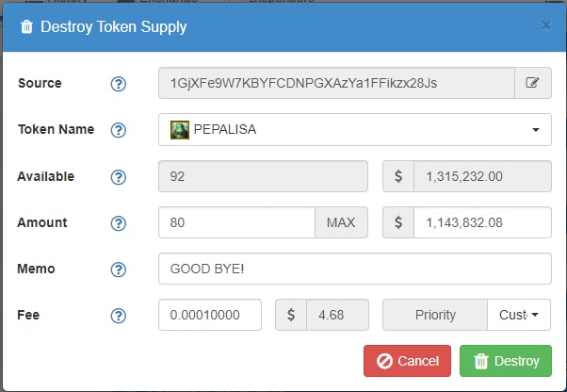Open the Custom fee priority dropdown
The height and width of the screenshot is (392, 567).
click(519, 315)
